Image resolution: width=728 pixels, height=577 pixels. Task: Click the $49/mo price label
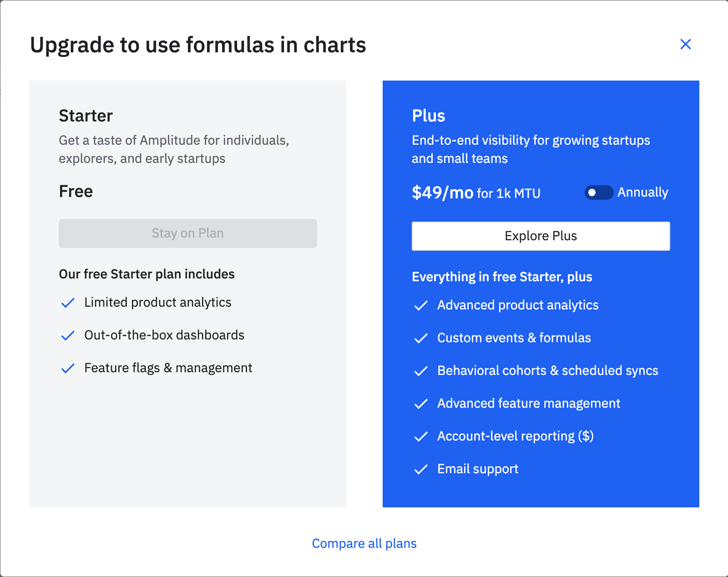click(443, 192)
